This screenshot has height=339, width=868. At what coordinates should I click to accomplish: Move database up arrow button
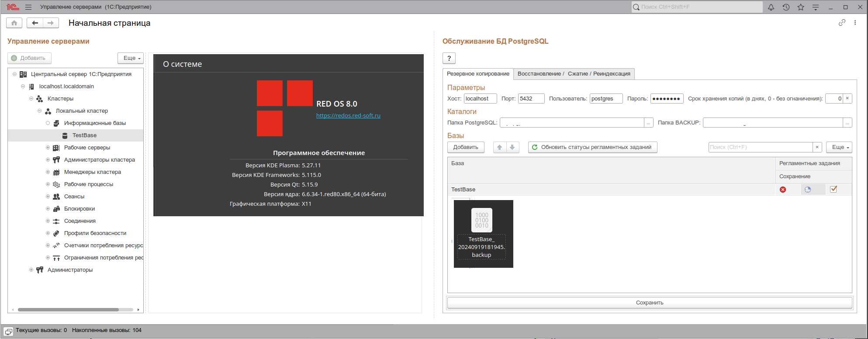(499, 147)
